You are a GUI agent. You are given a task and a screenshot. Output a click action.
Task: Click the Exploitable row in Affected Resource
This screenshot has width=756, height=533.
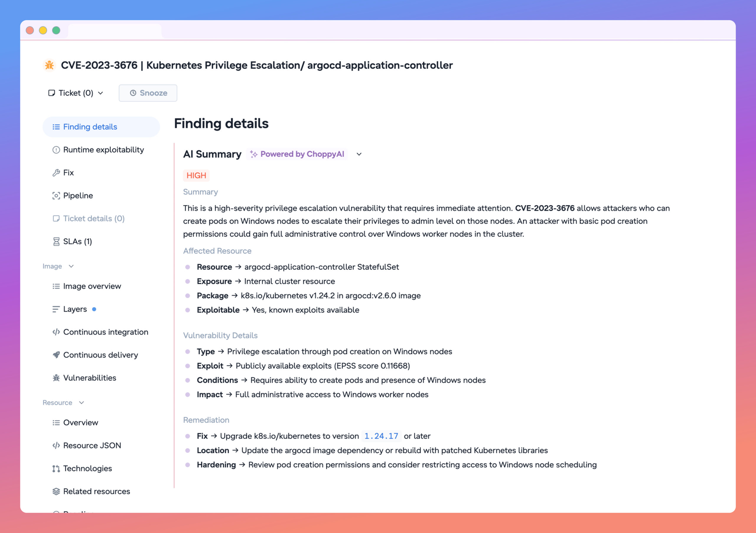(x=272, y=310)
